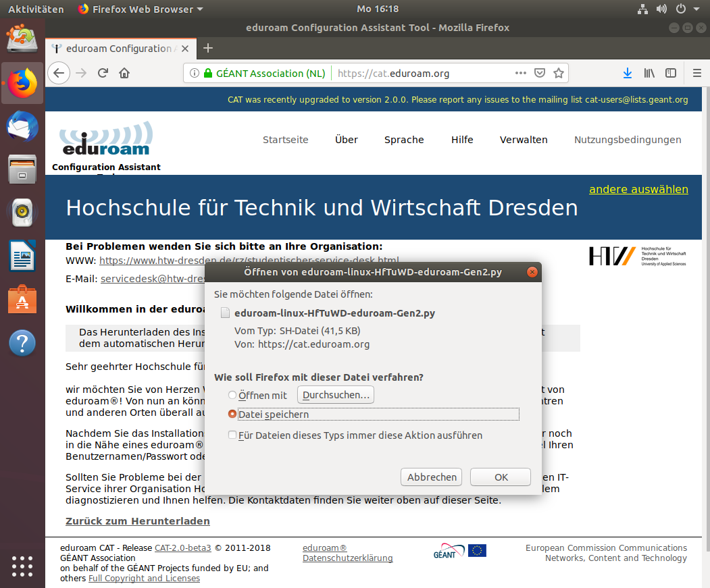Click the servicedesk e-mail link
This screenshot has height=588, width=710.
153,279
